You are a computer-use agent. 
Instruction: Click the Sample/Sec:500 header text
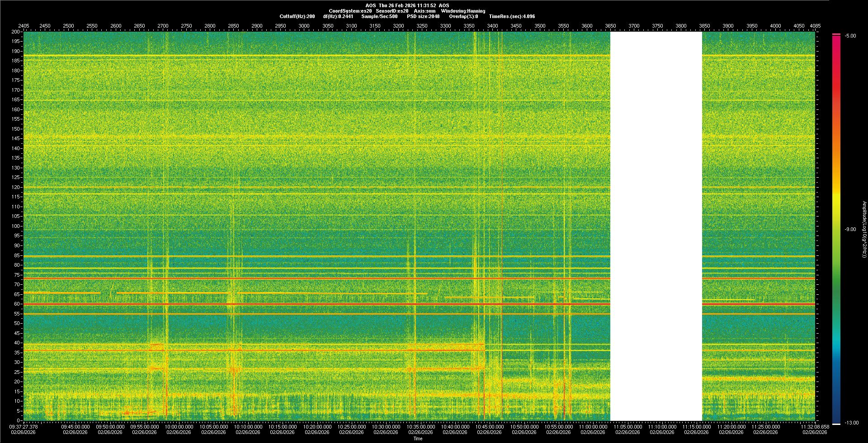[x=379, y=16]
